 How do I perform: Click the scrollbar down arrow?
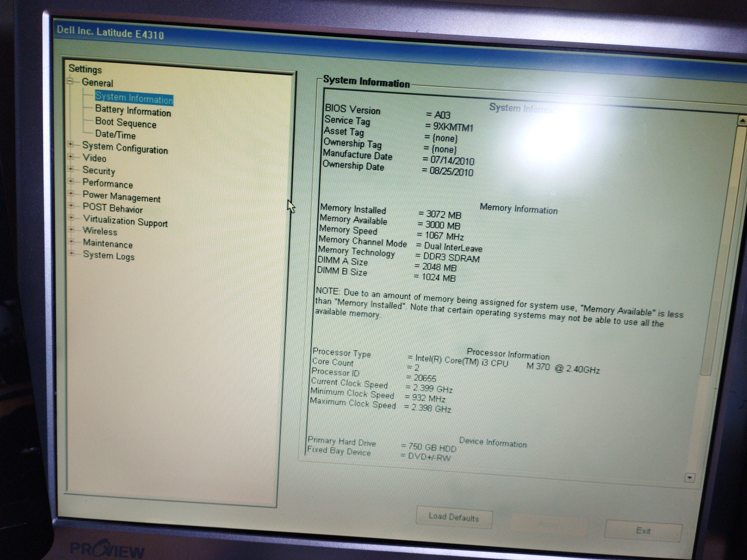point(689,478)
